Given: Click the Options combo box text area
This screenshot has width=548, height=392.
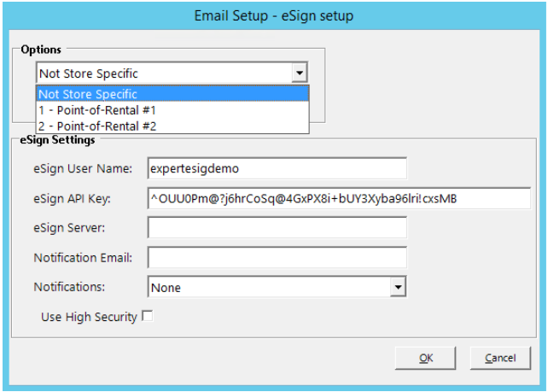Looking at the screenshot, I should pyautogui.click(x=162, y=73).
